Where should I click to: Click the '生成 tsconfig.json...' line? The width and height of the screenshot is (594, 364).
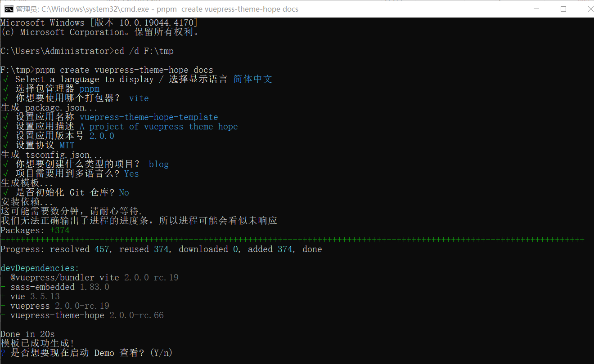tap(51, 155)
